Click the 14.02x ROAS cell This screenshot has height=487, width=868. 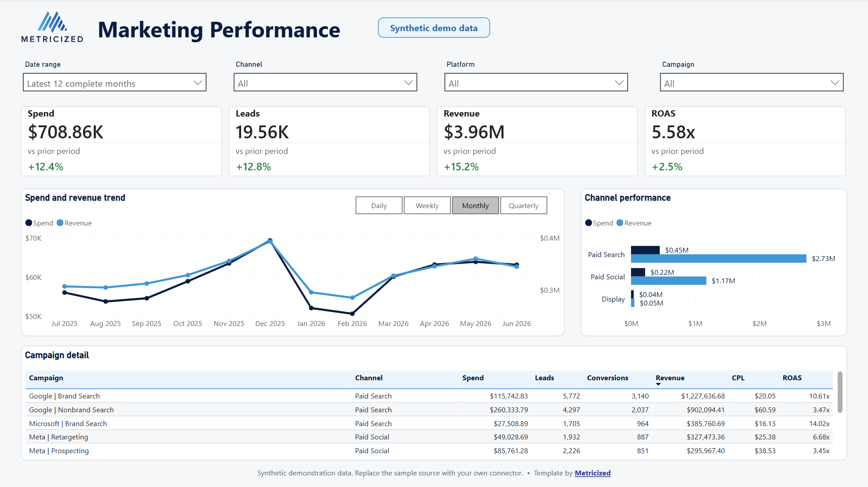(819, 423)
